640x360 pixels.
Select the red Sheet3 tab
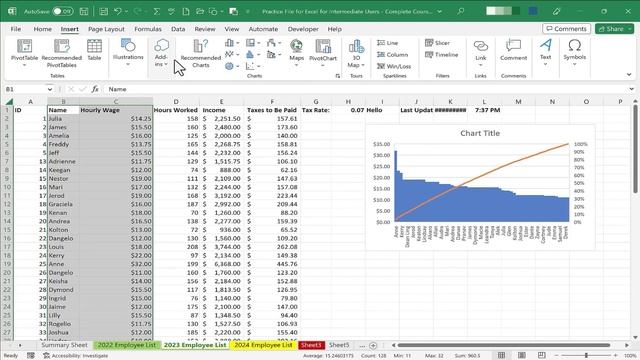pyautogui.click(x=311, y=345)
